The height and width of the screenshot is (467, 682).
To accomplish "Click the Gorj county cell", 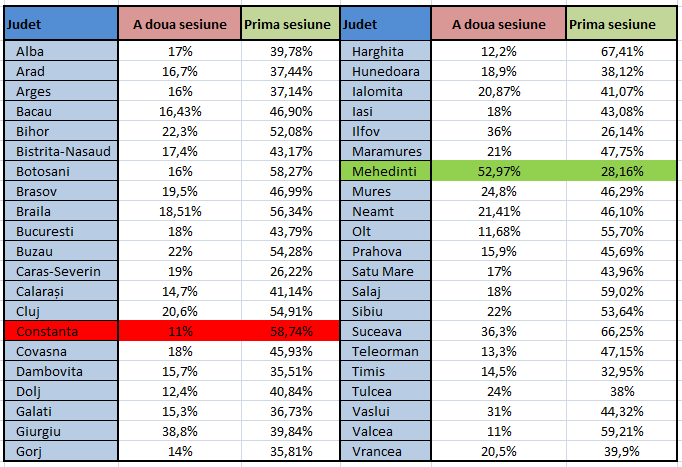I will pyautogui.click(x=60, y=451).
